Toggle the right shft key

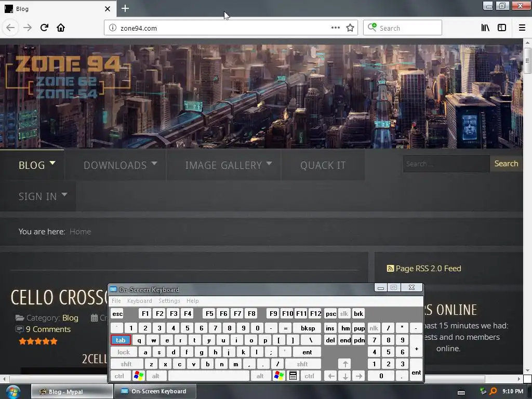pos(302,364)
